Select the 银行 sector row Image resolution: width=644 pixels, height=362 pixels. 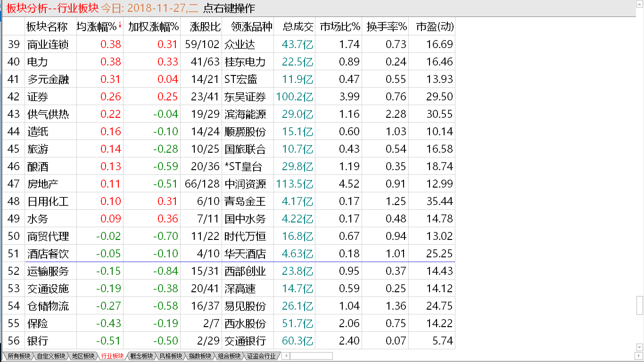click(x=228, y=341)
